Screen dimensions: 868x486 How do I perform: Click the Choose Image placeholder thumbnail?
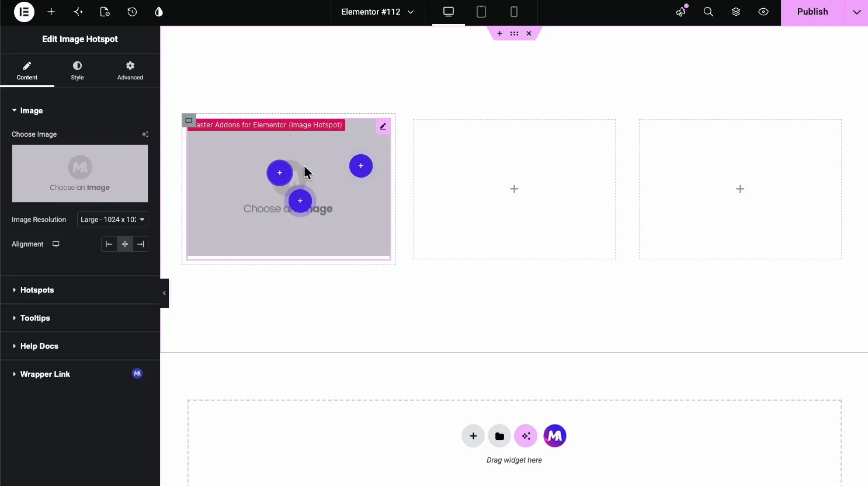[x=80, y=173]
